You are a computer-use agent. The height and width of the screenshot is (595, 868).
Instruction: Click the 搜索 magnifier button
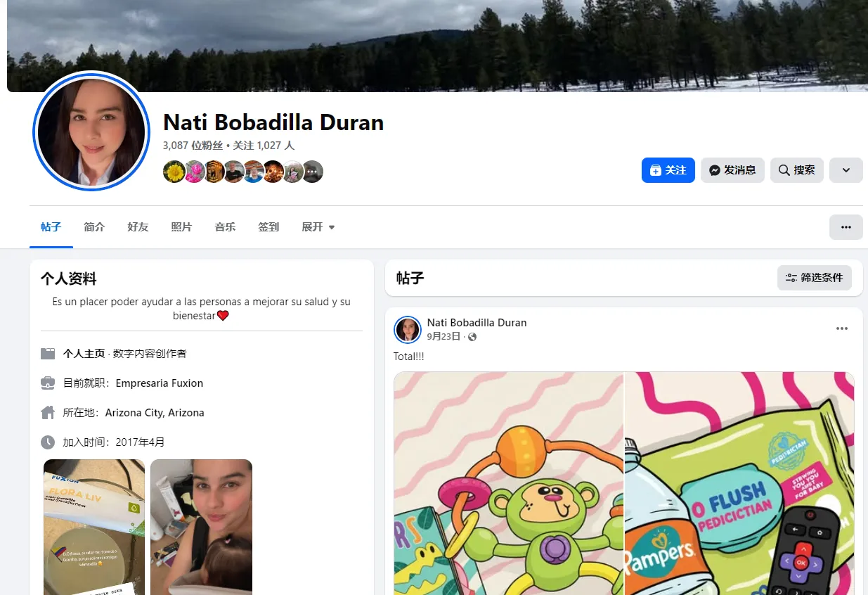click(797, 170)
